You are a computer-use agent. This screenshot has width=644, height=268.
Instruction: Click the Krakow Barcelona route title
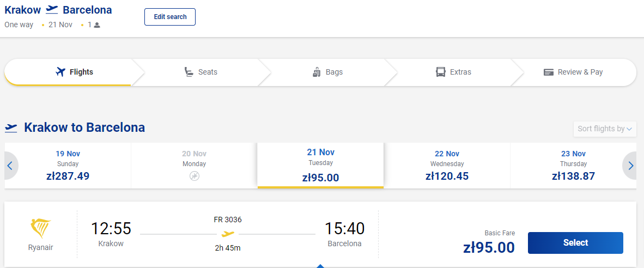tap(58, 10)
